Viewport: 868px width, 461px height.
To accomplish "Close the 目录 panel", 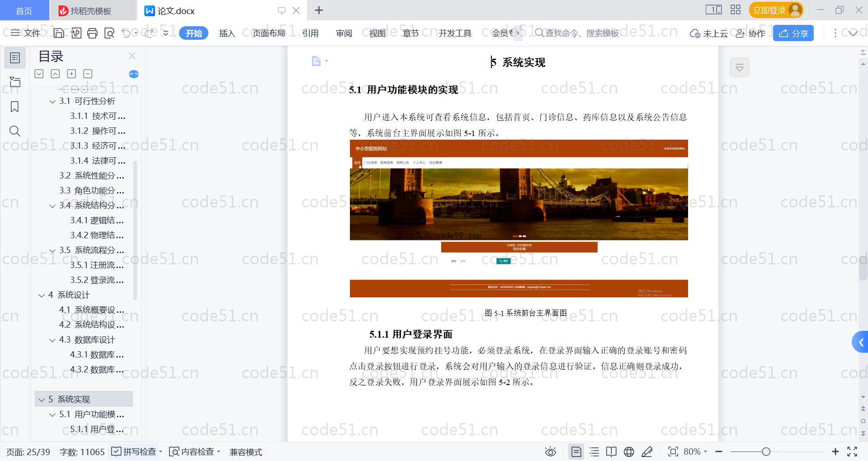I will pos(132,56).
